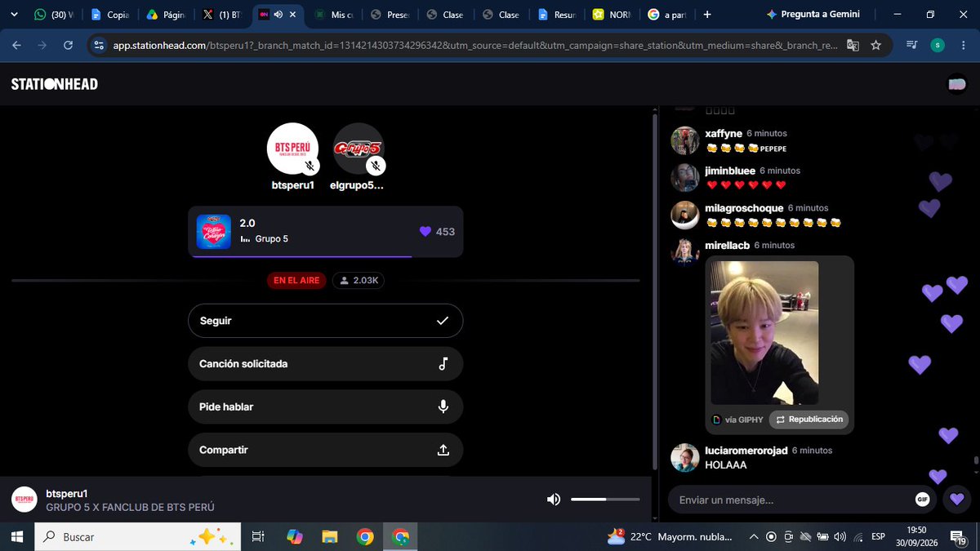Toggle the Seguir follow button

(x=325, y=321)
